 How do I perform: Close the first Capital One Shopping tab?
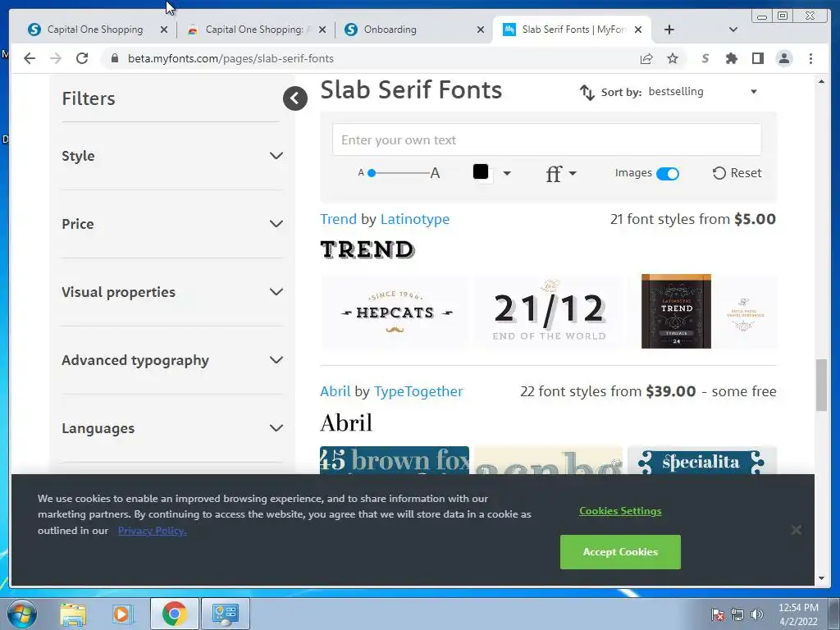pos(164,30)
